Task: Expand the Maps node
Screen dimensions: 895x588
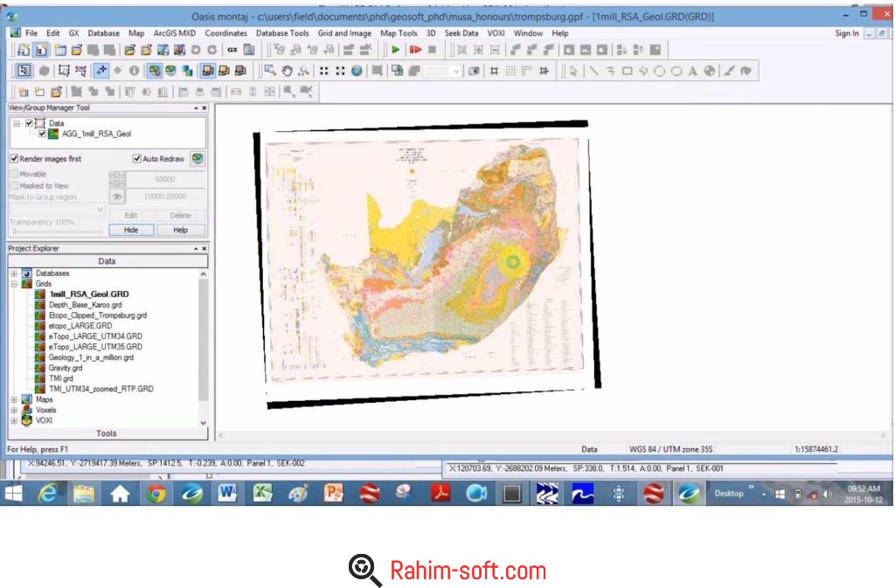Action: tap(14, 400)
